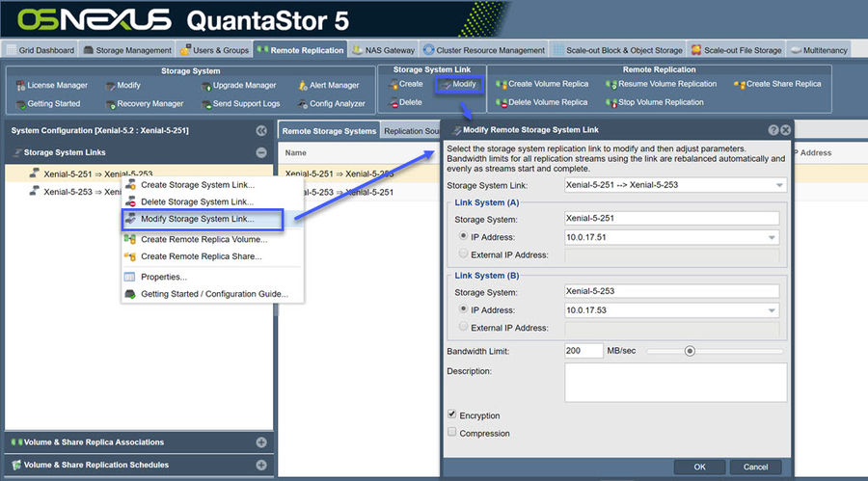Collapse the System Configuration side panel
Viewport: 868px width, 481px height.
(x=261, y=131)
